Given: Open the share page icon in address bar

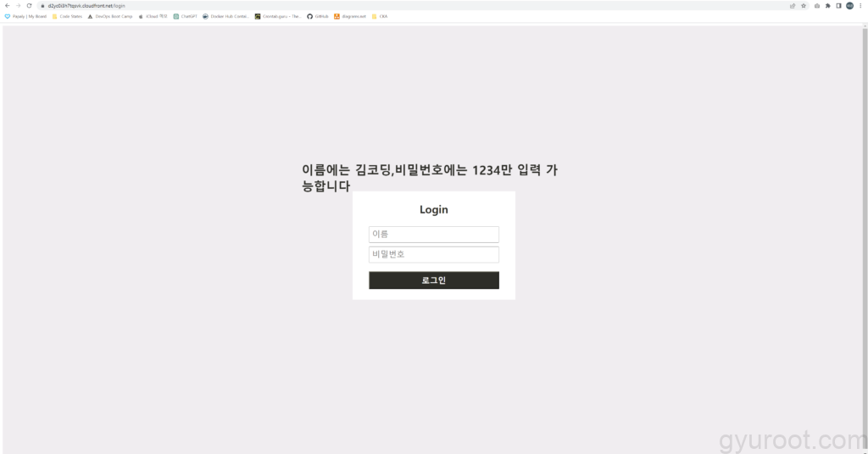Looking at the screenshot, I should tap(793, 6).
